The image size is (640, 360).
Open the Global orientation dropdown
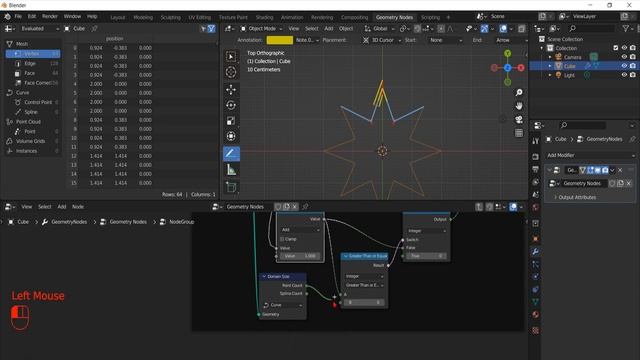[380, 29]
